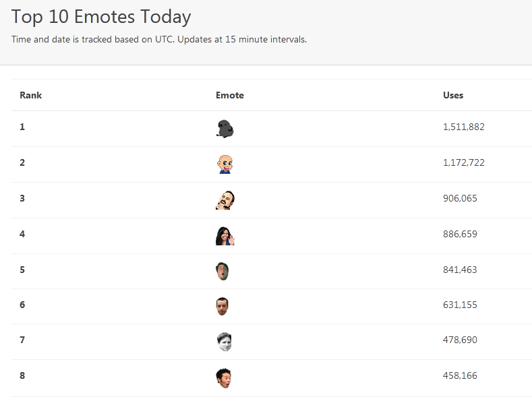Click the mustached man emote at rank 3
Screen dimensions: 532x397
tap(225, 200)
